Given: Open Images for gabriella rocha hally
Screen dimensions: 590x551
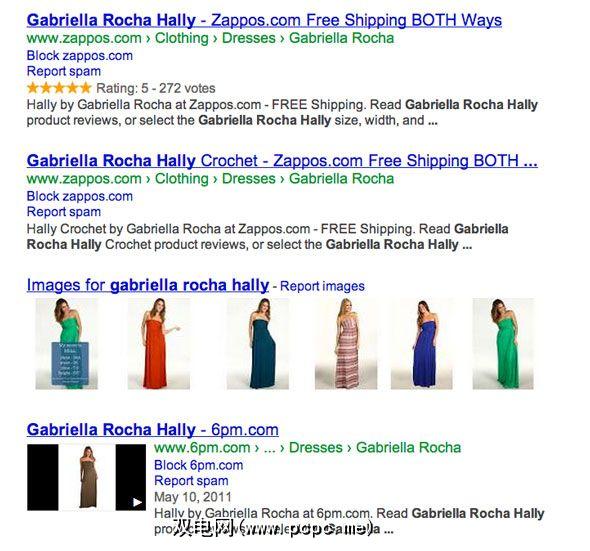Looking at the screenshot, I should point(148,285).
